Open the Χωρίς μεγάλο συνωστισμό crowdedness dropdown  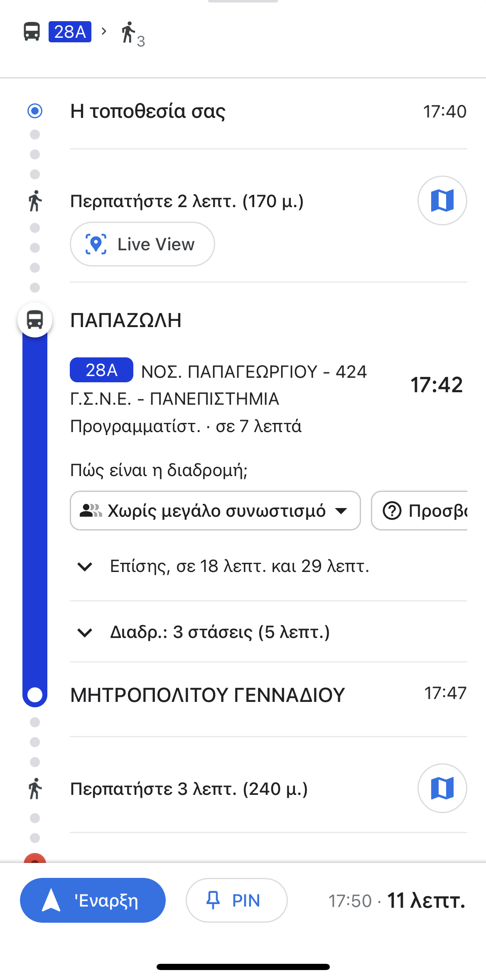pos(215,511)
